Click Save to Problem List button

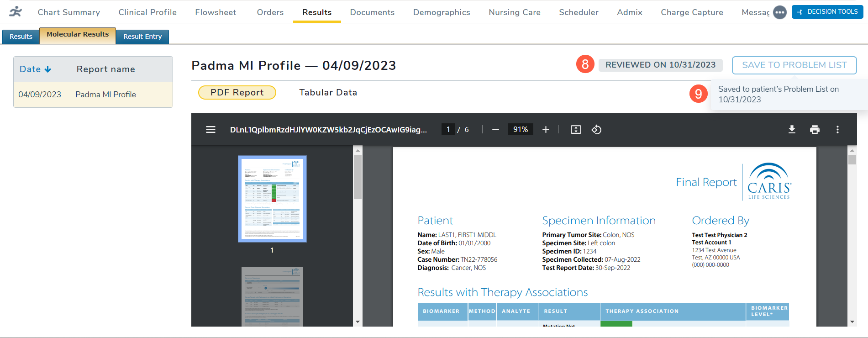point(794,65)
